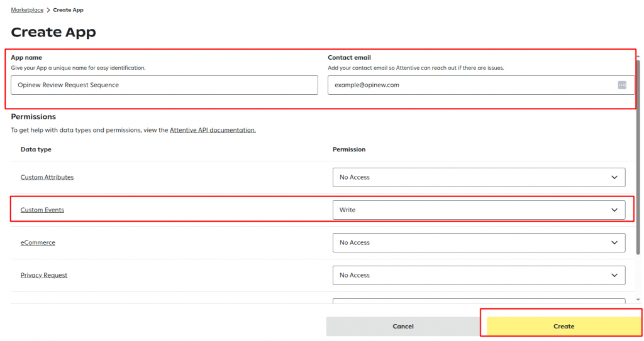
Task: Click the breadcrumb separator chevron after Marketplace
Action: point(48,10)
